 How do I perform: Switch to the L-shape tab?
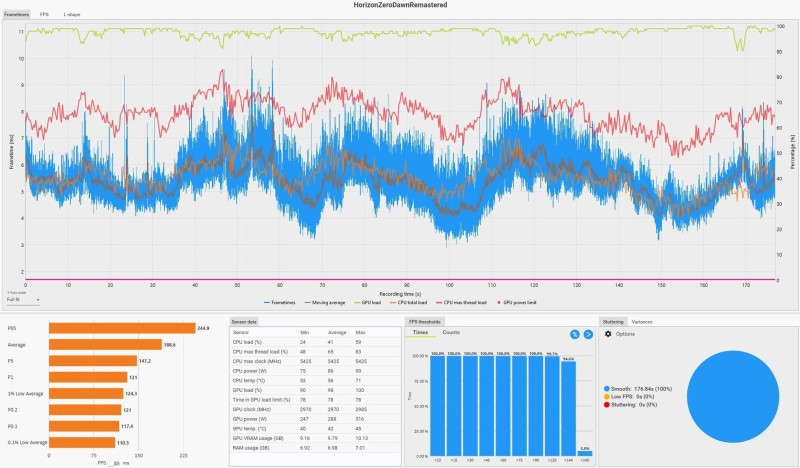pyautogui.click(x=72, y=14)
